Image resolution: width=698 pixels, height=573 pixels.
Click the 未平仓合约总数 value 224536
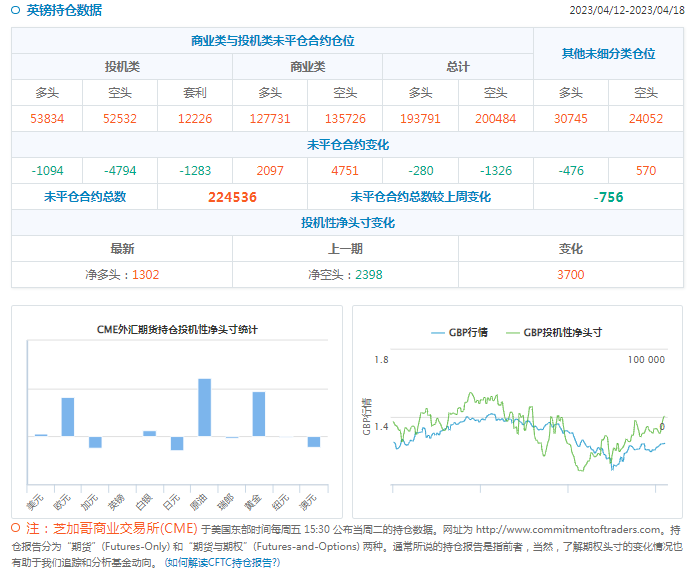click(x=232, y=197)
